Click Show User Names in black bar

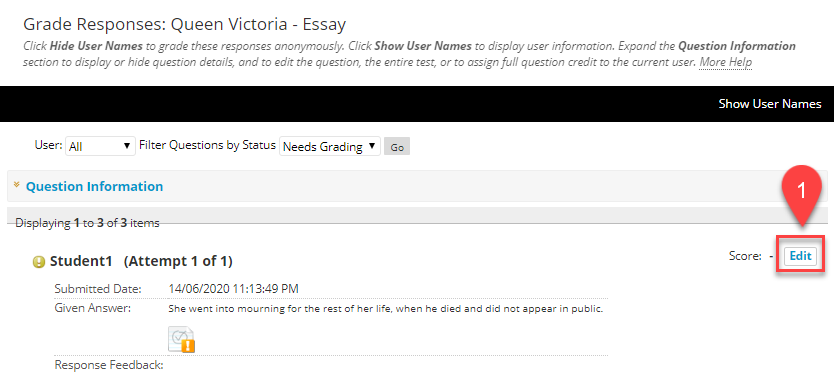click(770, 104)
